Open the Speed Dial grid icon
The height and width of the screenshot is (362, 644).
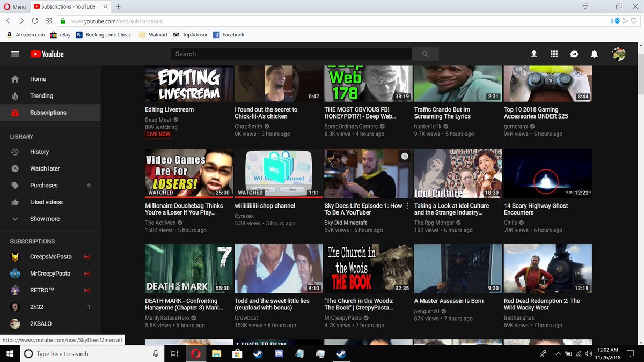tap(48, 21)
